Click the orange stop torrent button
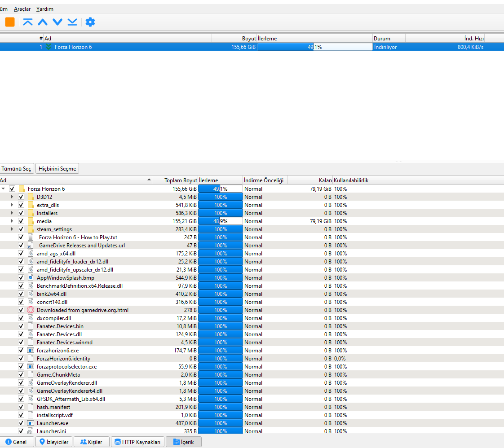This screenshot has height=448, width=504. [x=10, y=22]
